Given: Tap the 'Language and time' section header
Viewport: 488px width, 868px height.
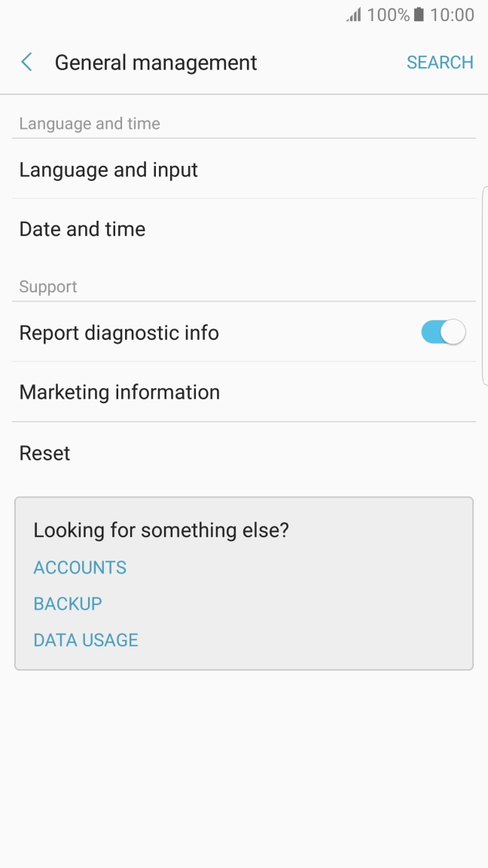Looking at the screenshot, I should 90,124.
